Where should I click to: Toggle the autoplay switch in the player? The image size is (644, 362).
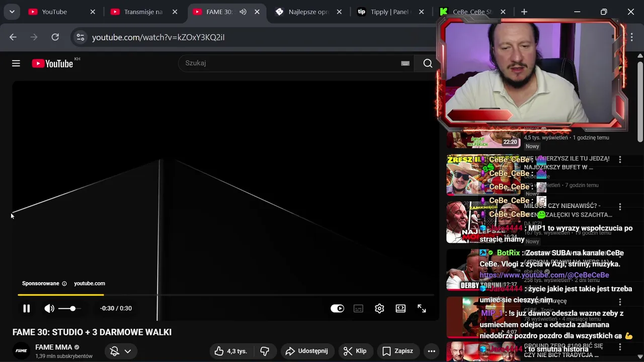tap(337, 309)
